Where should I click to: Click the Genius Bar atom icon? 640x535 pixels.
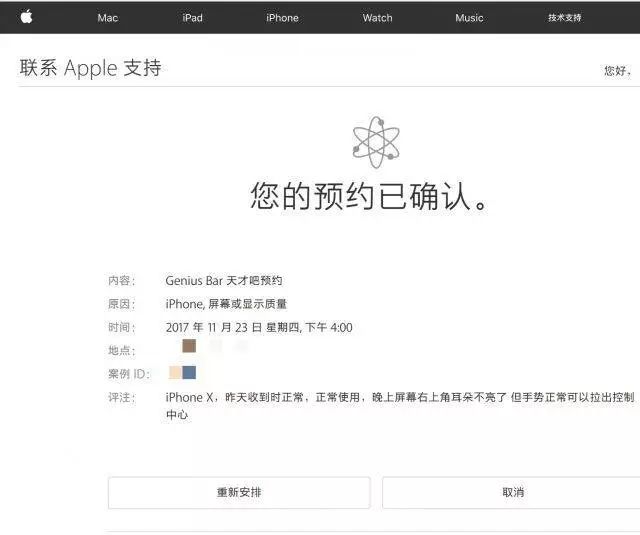point(376,142)
